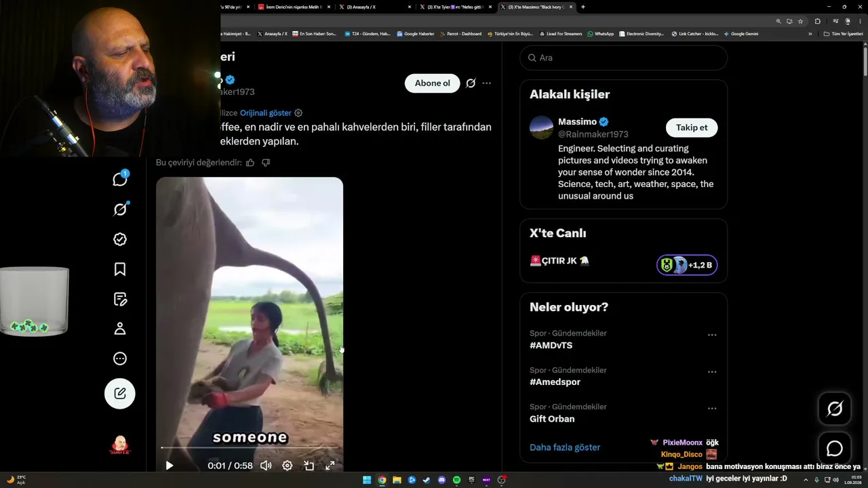Open Discord from the taskbar

click(x=441, y=480)
